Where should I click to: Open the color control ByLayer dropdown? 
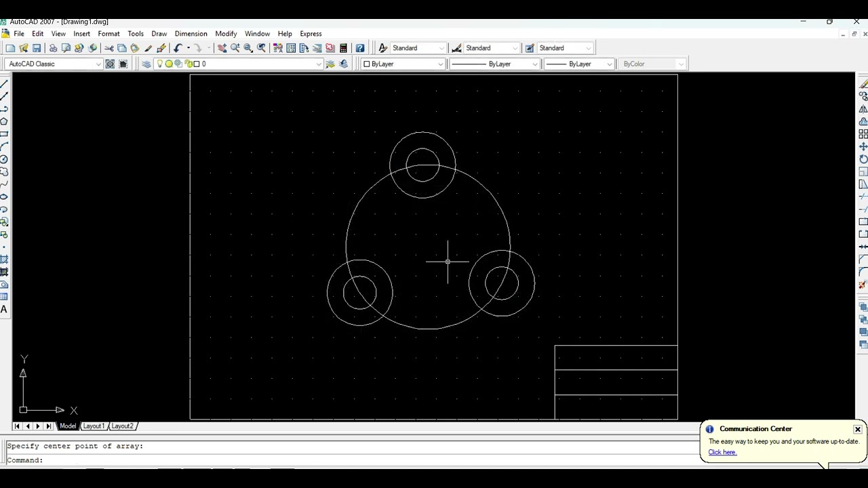coord(440,64)
